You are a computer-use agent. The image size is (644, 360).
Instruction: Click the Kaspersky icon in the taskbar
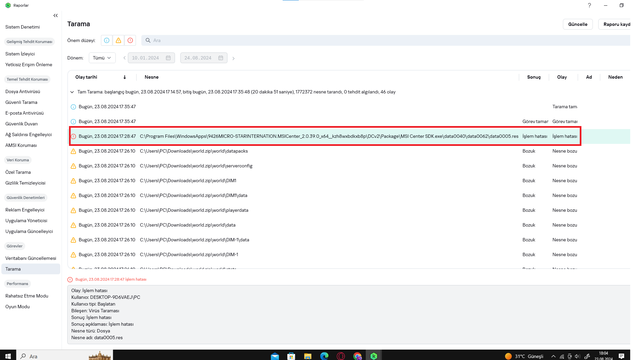point(374,356)
